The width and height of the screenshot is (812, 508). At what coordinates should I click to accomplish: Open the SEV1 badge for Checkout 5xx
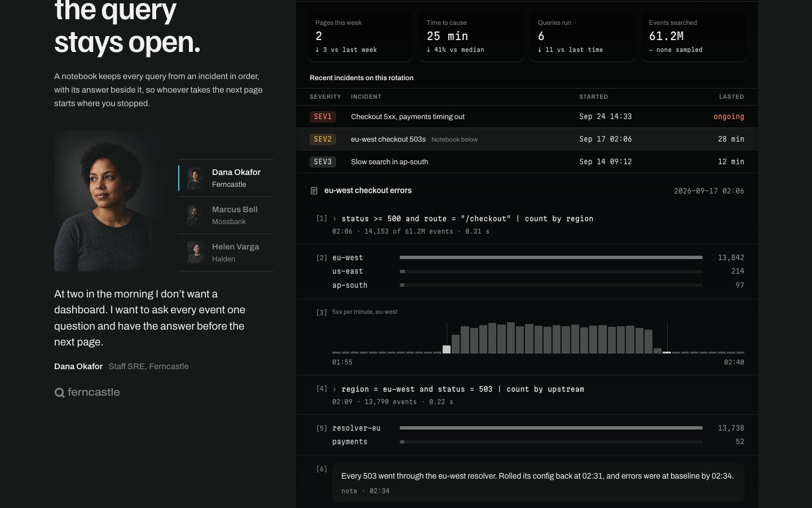(x=323, y=117)
